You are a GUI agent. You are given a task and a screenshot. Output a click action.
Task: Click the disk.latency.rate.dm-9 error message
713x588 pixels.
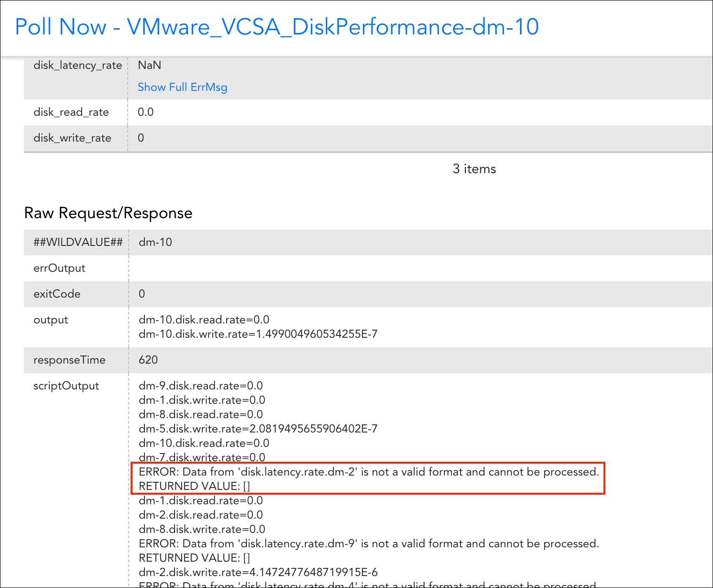pyautogui.click(x=369, y=544)
